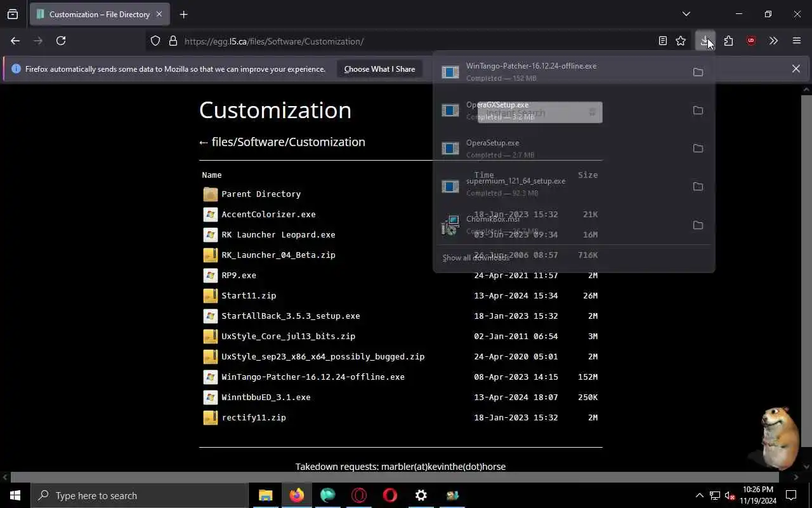The height and width of the screenshot is (508, 812).
Task: Dismiss the Firefox data notification bar
Action: (x=796, y=69)
